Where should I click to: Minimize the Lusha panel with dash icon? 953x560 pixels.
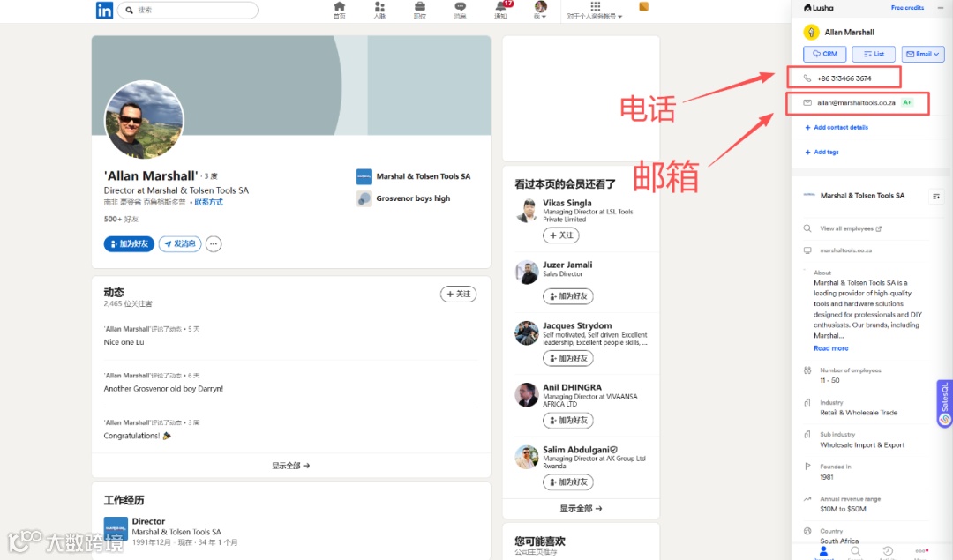[941, 8]
